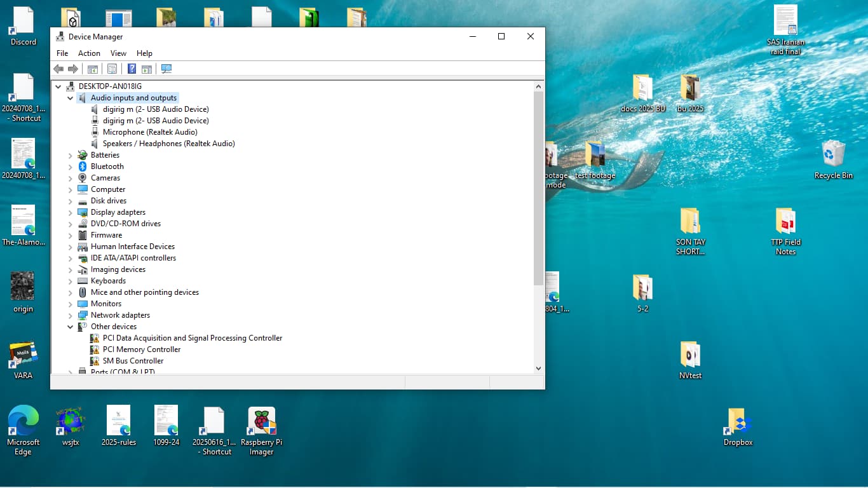Viewport: 868px width, 488px height.
Task: Expand the Display adapters category
Action: pyautogui.click(x=71, y=213)
